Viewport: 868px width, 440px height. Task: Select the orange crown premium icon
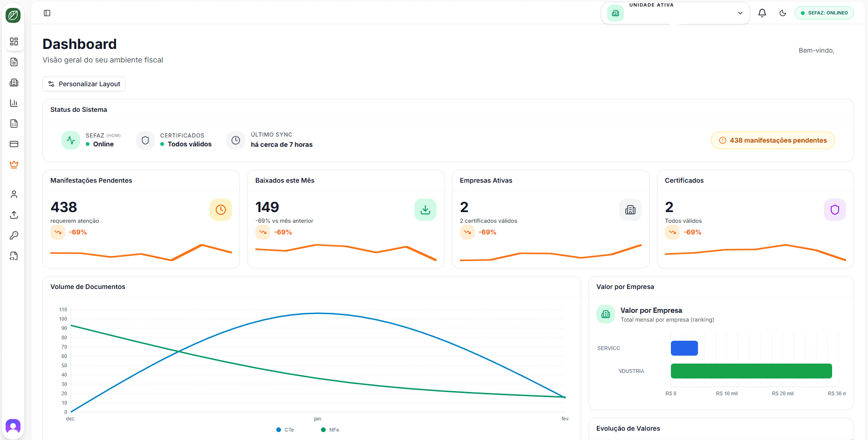click(14, 164)
